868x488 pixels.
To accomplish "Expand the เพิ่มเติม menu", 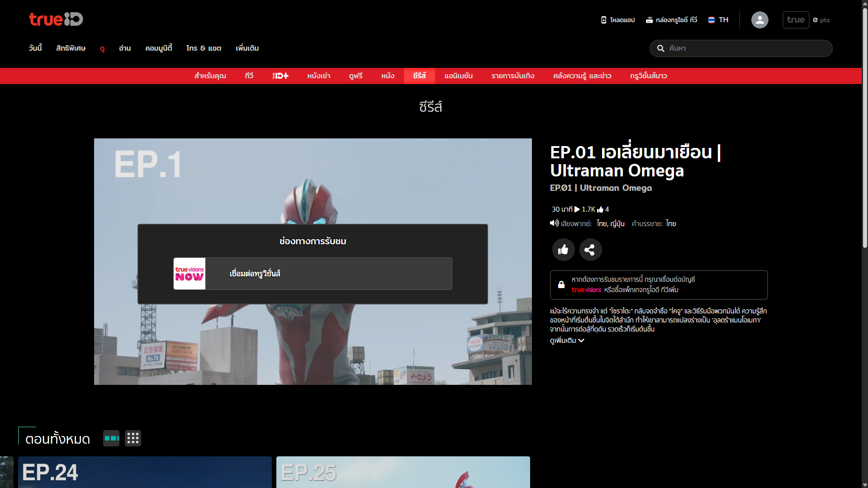I will pos(247,48).
